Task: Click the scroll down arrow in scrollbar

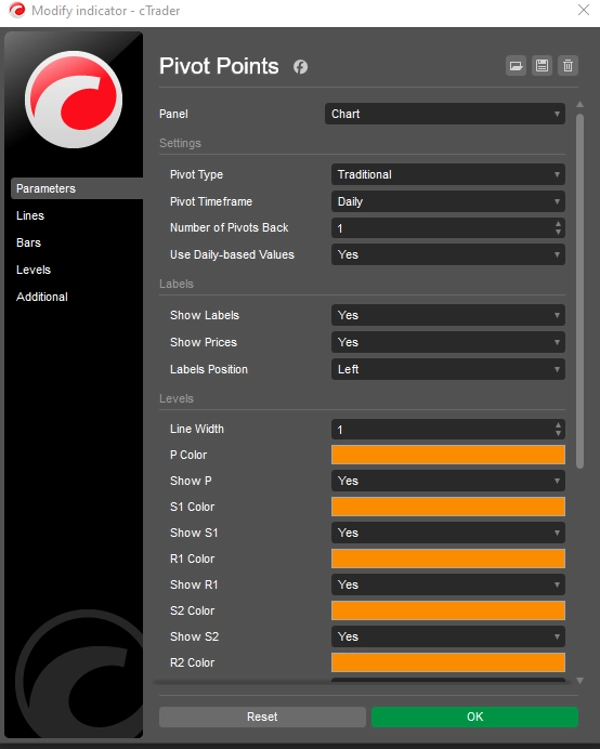Action: click(580, 680)
